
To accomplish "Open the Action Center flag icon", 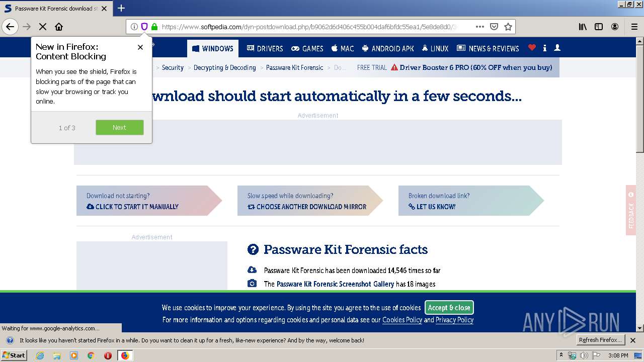I will (597, 355).
